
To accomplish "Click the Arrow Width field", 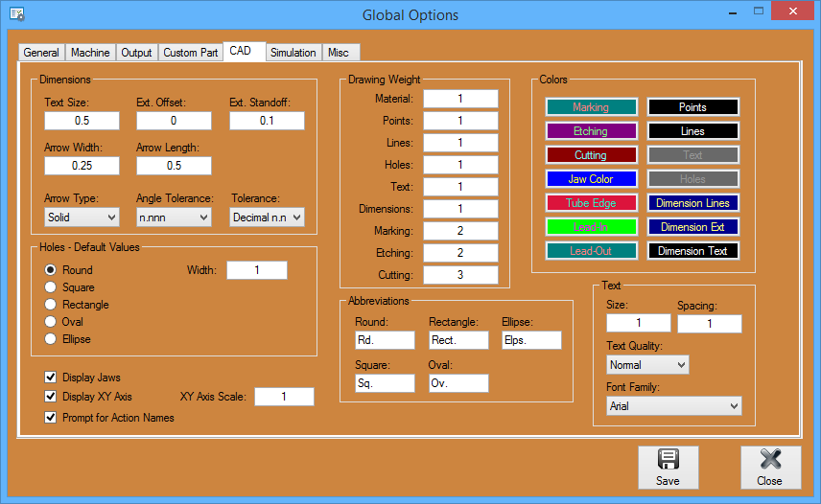I will tap(82, 166).
